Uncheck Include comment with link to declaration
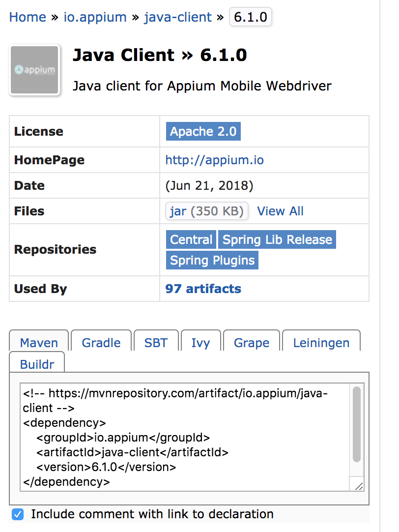Screen dimensions: 399x532 pyautogui.click(x=18, y=514)
